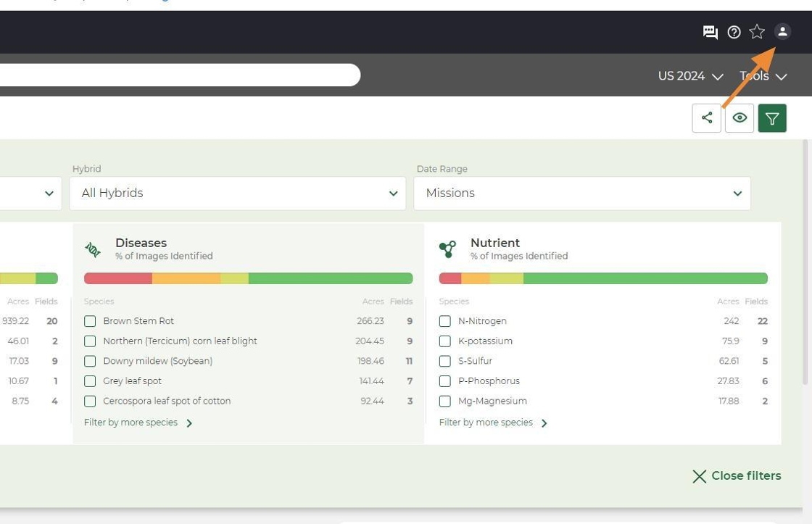Click acres value 204.45
812x524 pixels.
[370, 341]
